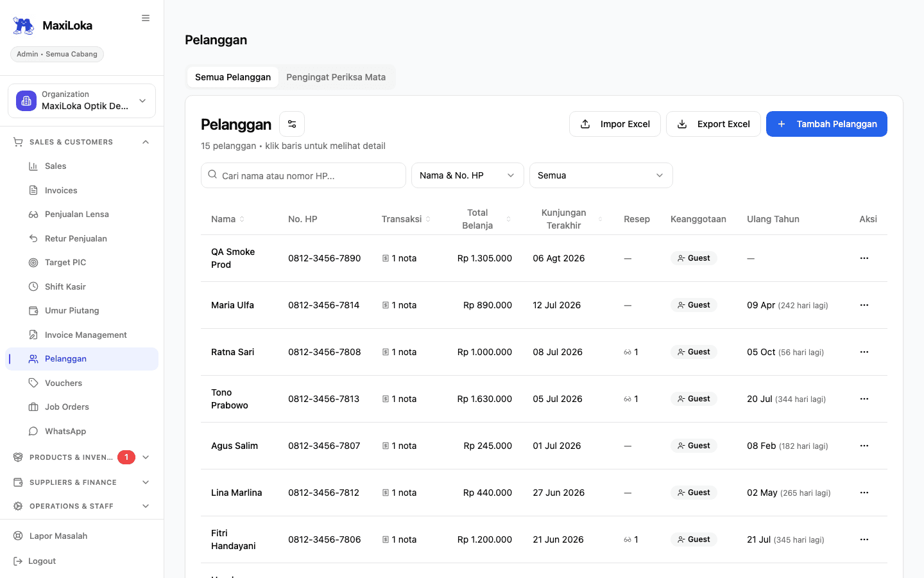The height and width of the screenshot is (578, 924).
Task: Collapse the Sales & Customers section
Action: 81,142
